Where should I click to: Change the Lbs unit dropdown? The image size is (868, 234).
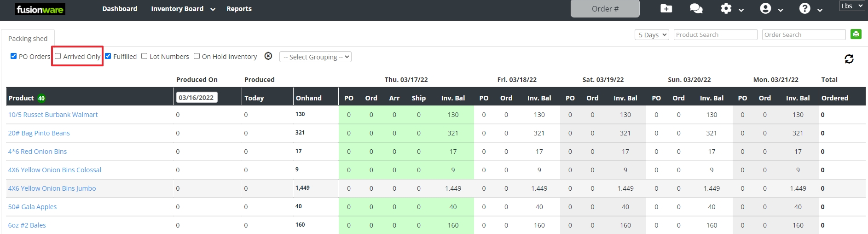(851, 6)
